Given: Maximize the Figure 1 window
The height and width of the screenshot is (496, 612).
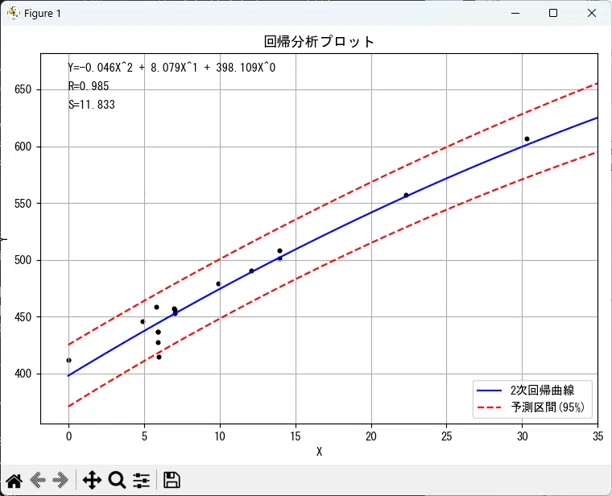Looking at the screenshot, I should pyautogui.click(x=553, y=13).
